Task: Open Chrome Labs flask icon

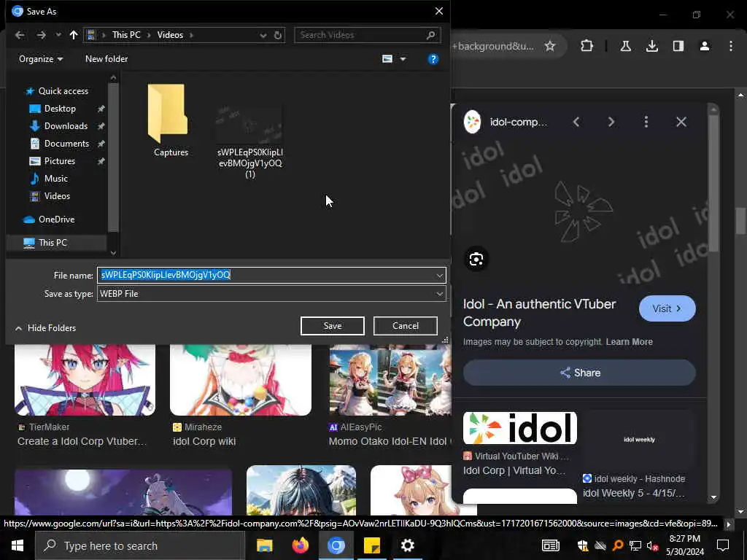Action: (x=626, y=46)
